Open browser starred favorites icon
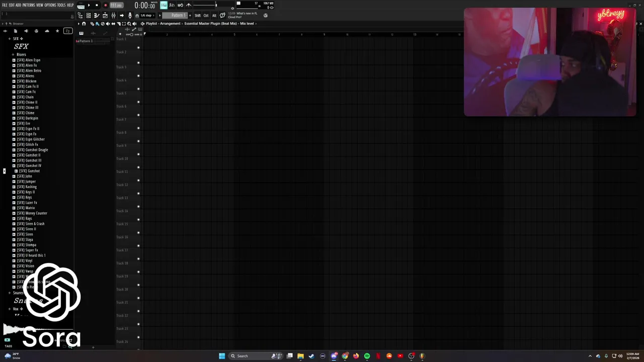 pyautogui.click(x=57, y=31)
